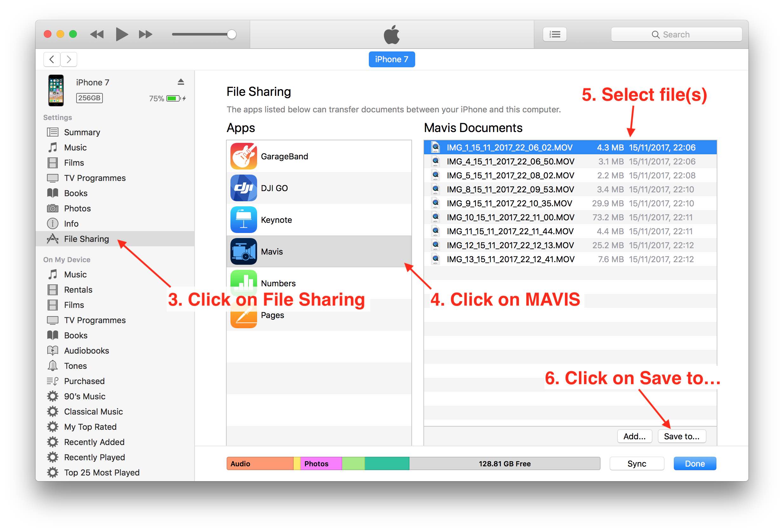Open Music under Settings
This screenshot has width=784, height=532.
pos(115,147)
